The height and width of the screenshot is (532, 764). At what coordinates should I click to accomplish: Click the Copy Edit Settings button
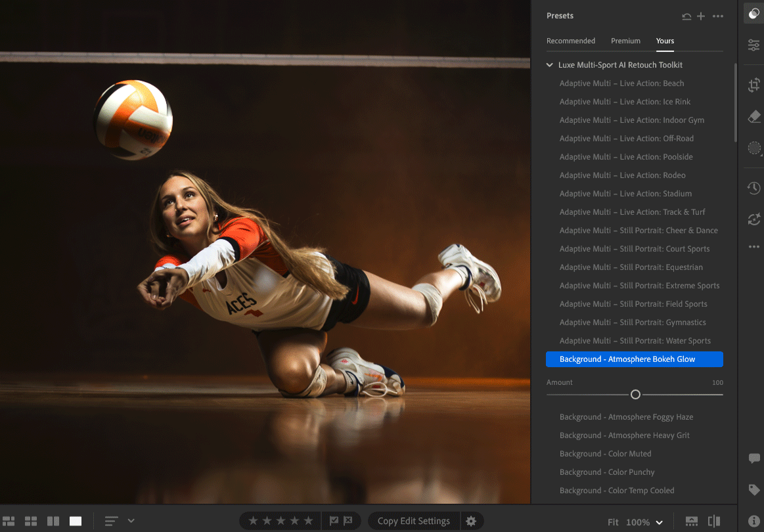pos(413,521)
